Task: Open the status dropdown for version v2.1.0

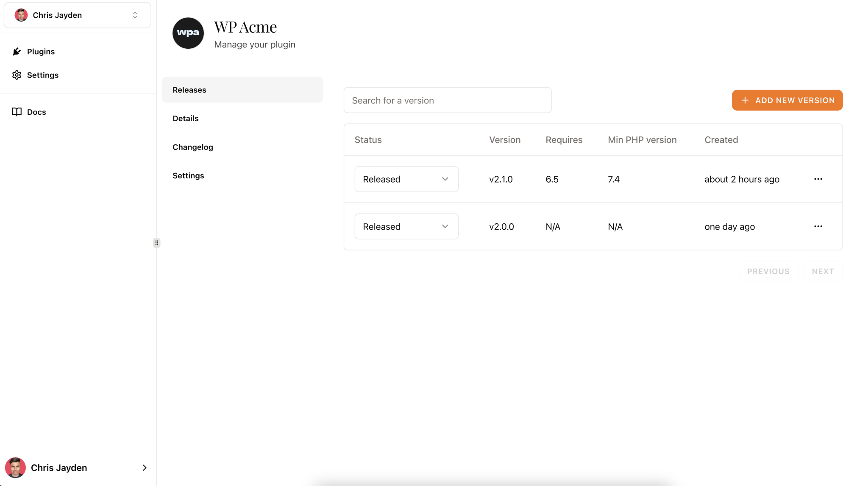Action: pyautogui.click(x=406, y=179)
